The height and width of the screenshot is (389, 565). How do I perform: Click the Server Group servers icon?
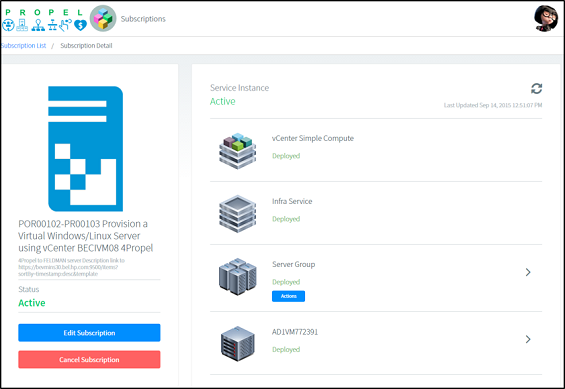click(x=237, y=276)
